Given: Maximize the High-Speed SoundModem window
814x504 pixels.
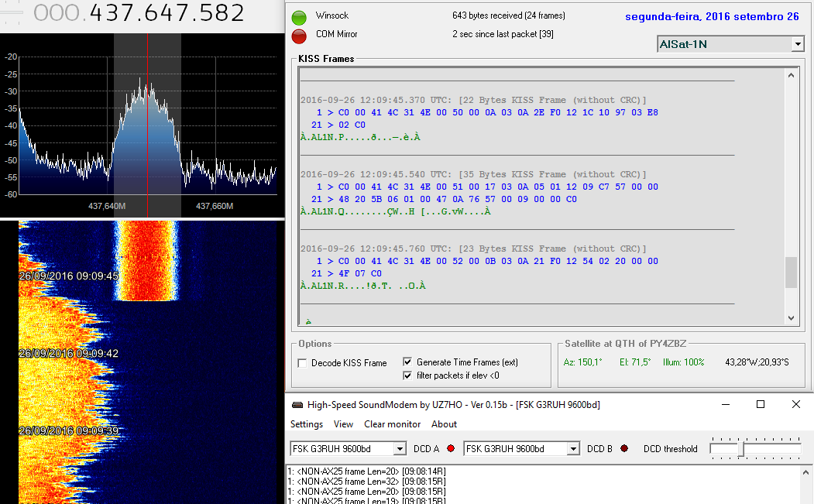Looking at the screenshot, I should click(x=761, y=404).
